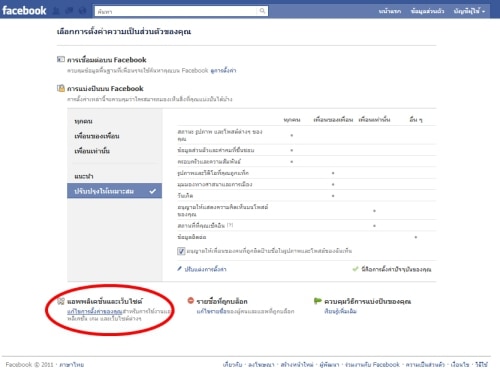The height and width of the screenshot is (375, 500).
Task: Open the สร้างหน้าใหม่ (Create a Page) footer link
Action: 297,365
